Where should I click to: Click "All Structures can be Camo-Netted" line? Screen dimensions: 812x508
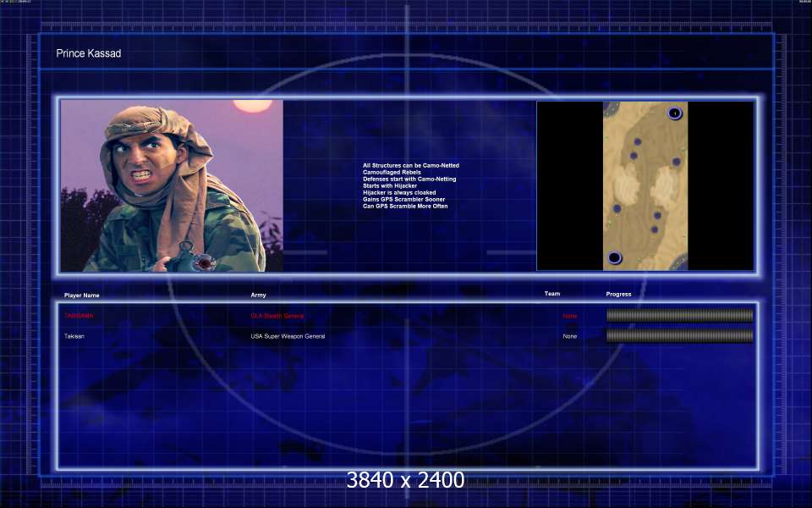point(411,165)
